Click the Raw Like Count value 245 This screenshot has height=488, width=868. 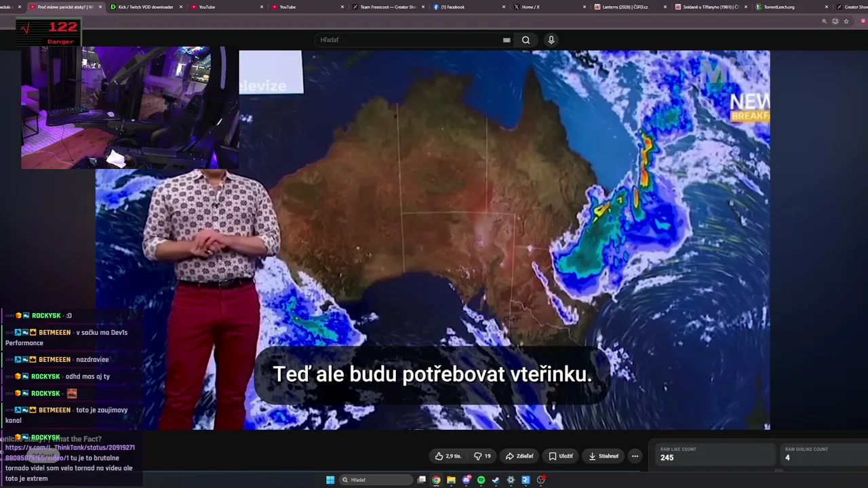click(667, 457)
